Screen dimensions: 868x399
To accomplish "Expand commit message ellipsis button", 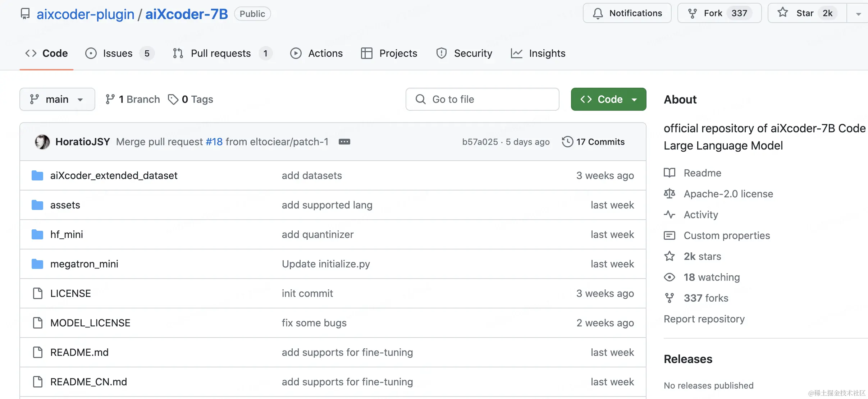I will tap(344, 142).
